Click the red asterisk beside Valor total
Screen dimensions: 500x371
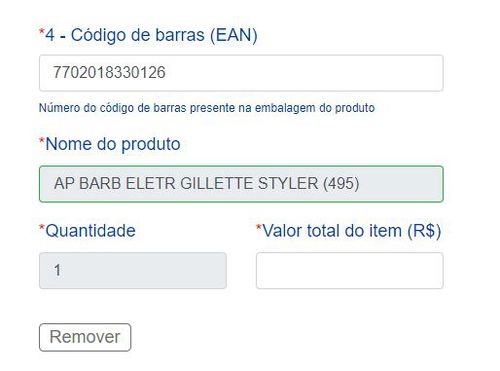(x=259, y=228)
